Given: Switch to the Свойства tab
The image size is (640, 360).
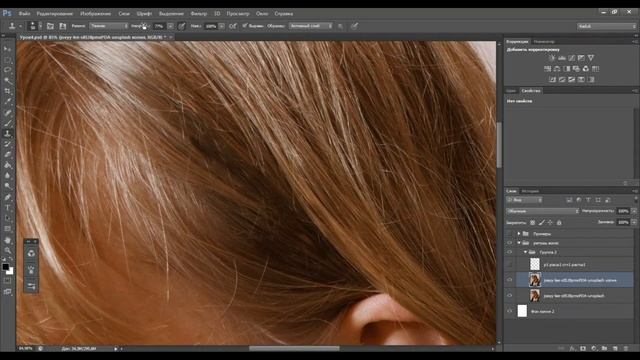Looking at the screenshot, I should (x=531, y=91).
